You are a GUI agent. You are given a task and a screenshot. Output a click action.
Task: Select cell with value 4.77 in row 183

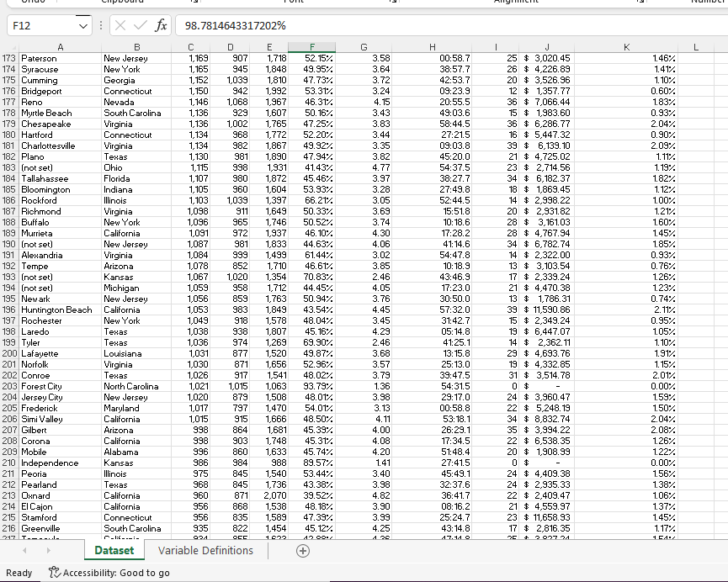pyautogui.click(x=364, y=167)
